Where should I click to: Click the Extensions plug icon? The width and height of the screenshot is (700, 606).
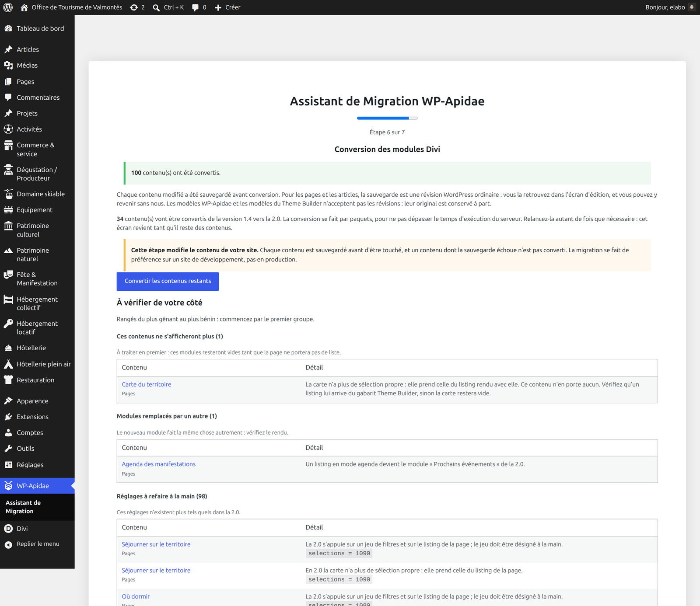click(8, 417)
